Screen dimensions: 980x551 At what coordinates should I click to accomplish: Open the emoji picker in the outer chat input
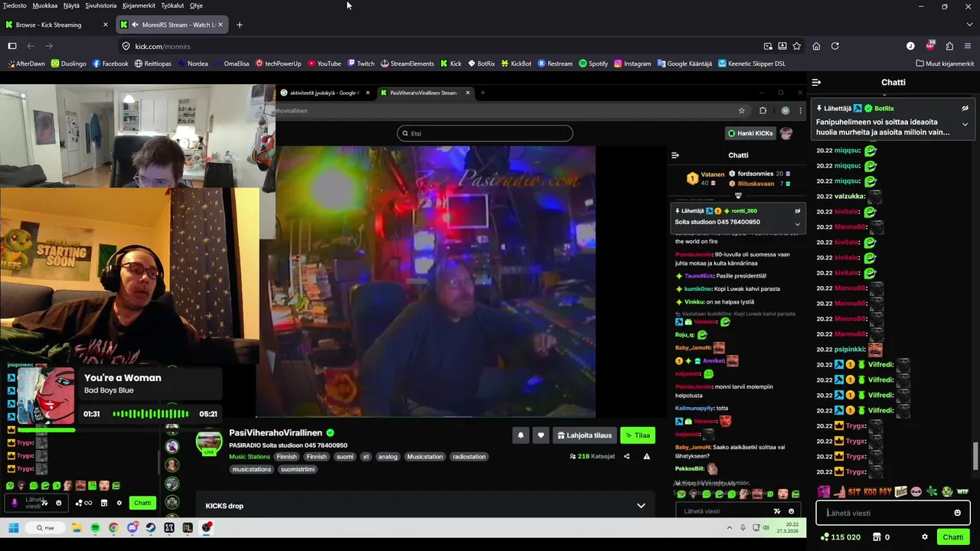(x=957, y=513)
